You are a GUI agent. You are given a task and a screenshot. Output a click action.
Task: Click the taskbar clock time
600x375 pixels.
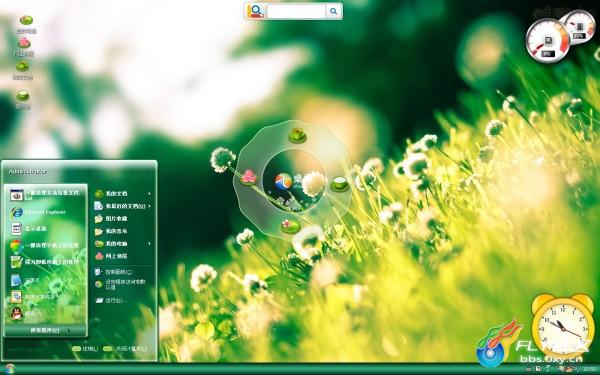(589, 370)
